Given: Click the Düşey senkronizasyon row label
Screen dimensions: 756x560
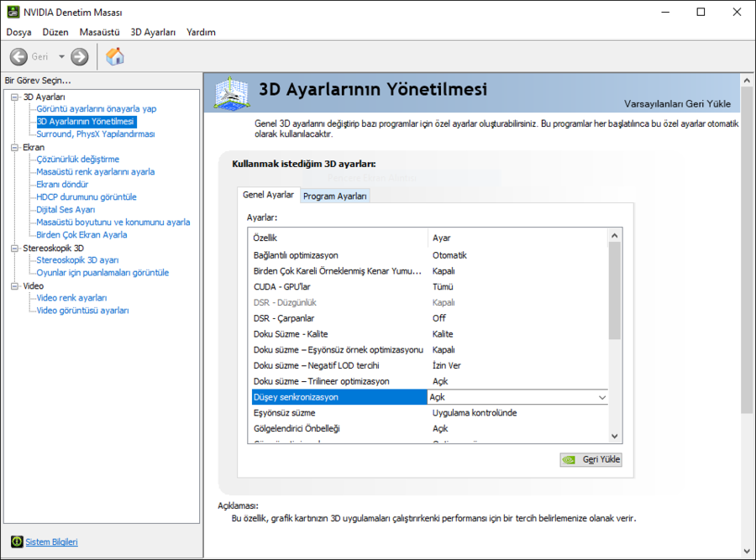Looking at the screenshot, I should point(296,397).
